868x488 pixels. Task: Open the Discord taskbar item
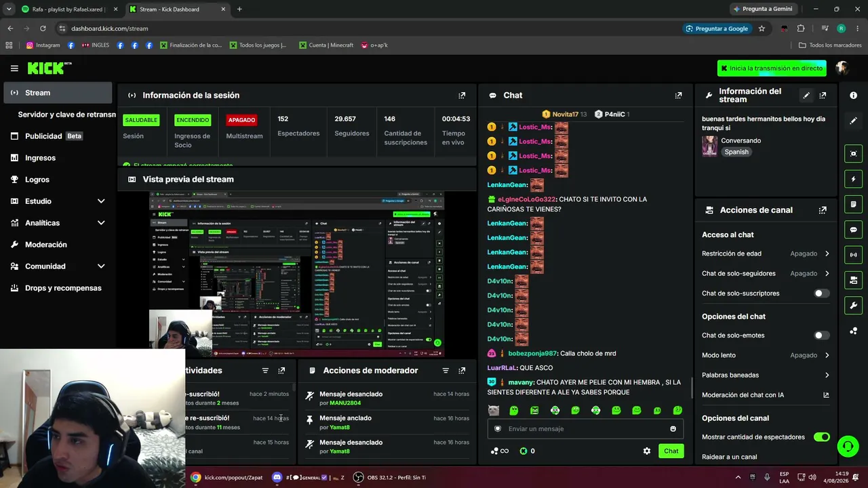pyautogui.click(x=309, y=477)
